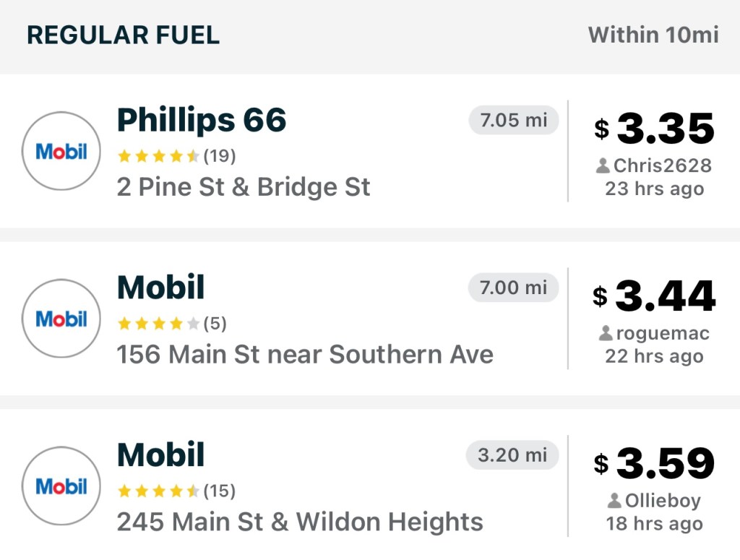Click the Mobil logo beside 245 Main St
The image size is (740, 560).
61,486
